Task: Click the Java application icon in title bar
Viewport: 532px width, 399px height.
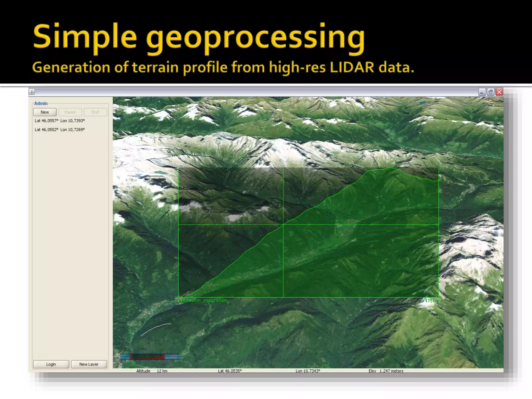Action: coord(32,92)
